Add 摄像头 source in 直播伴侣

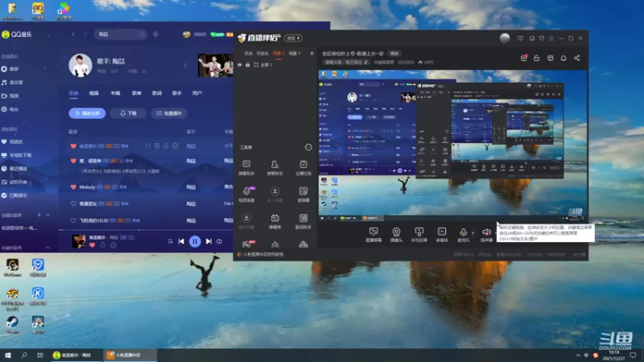396,235
